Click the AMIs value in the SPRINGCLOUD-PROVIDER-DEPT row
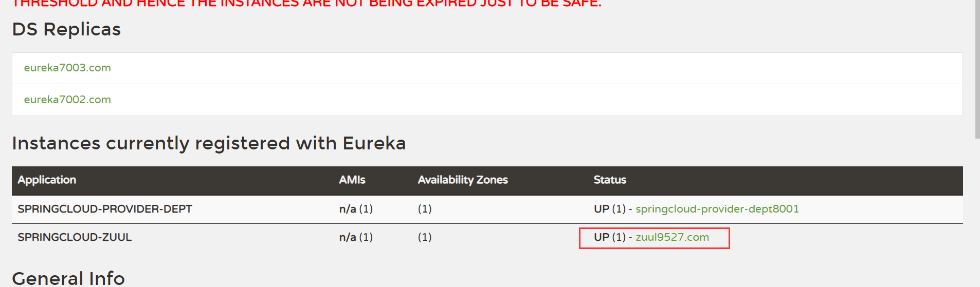This screenshot has height=287, width=980. [x=356, y=209]
